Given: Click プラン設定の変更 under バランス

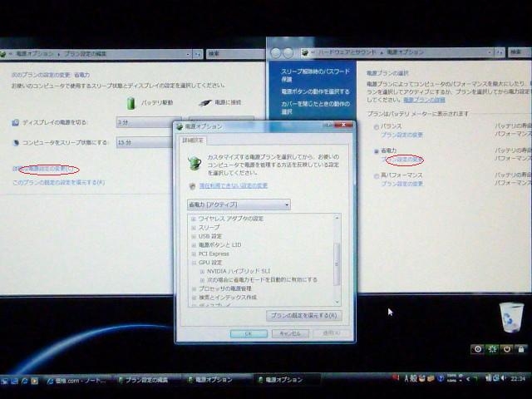Looking at the screenshot, I should 401,135.
